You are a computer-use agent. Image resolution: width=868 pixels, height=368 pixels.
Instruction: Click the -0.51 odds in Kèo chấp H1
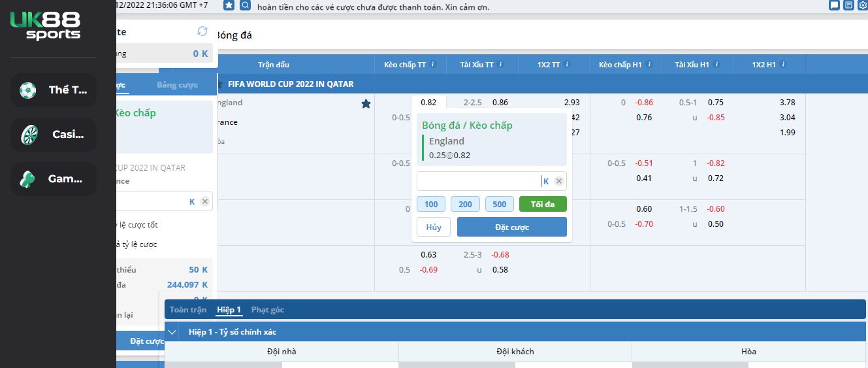click(x=644, y=163)
